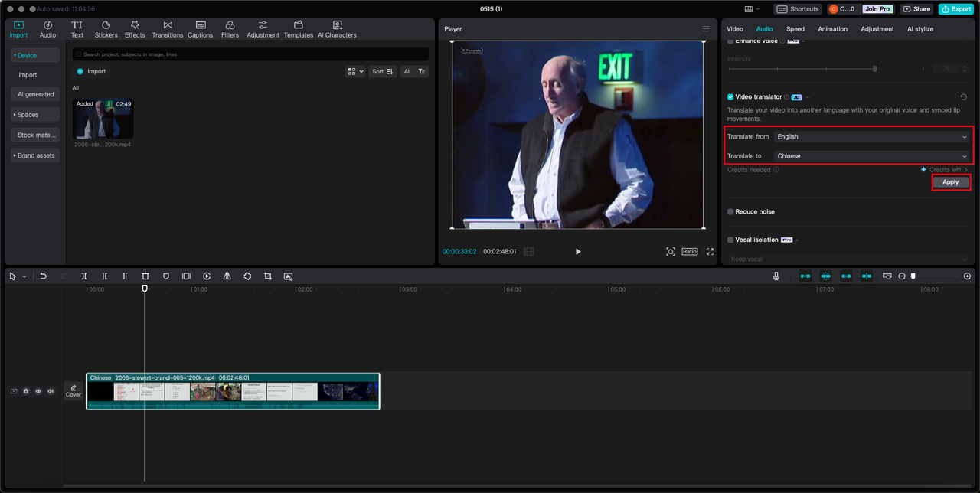This screenshot has width=980, height=493.
Task: Click the preview axis icon next to zoom out
Action: coord(887,276)
